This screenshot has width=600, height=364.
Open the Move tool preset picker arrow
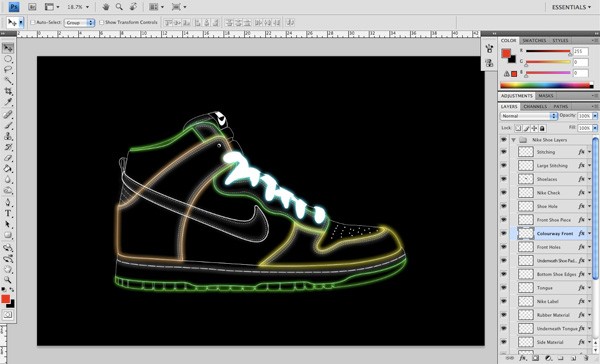coord(21,23)
